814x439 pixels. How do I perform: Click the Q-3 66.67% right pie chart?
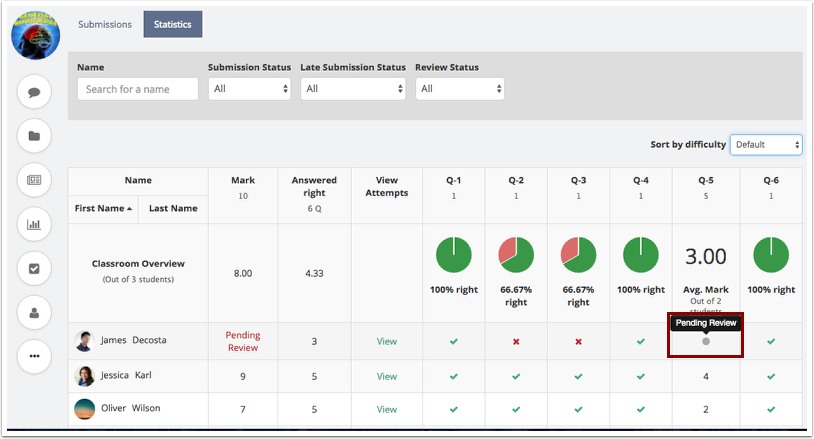tap(578, 255)
